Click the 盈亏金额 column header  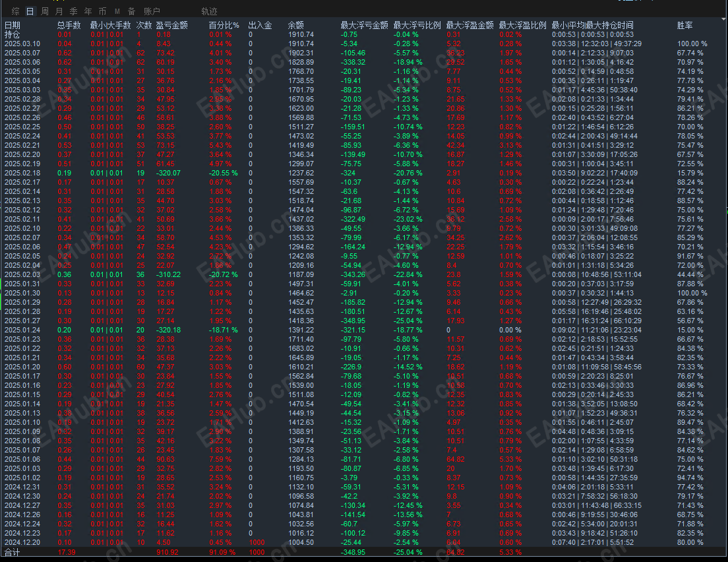(172, 25)
